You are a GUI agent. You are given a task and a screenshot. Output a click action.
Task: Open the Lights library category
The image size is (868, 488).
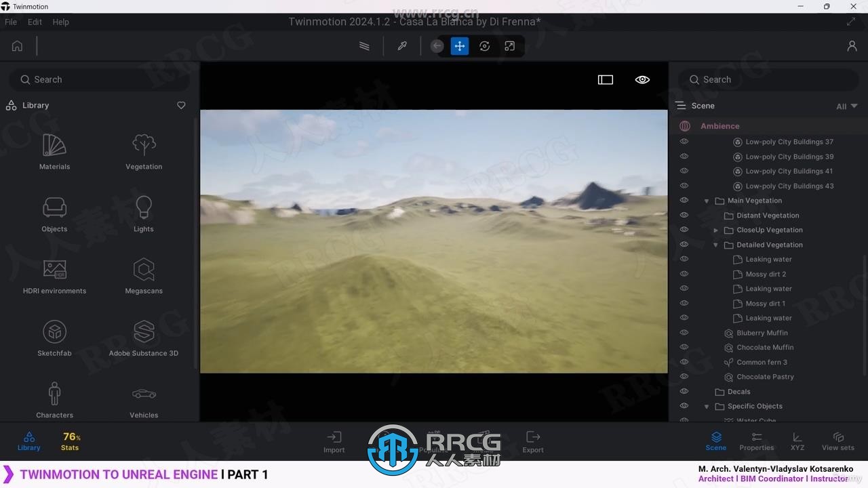(144, 214)
